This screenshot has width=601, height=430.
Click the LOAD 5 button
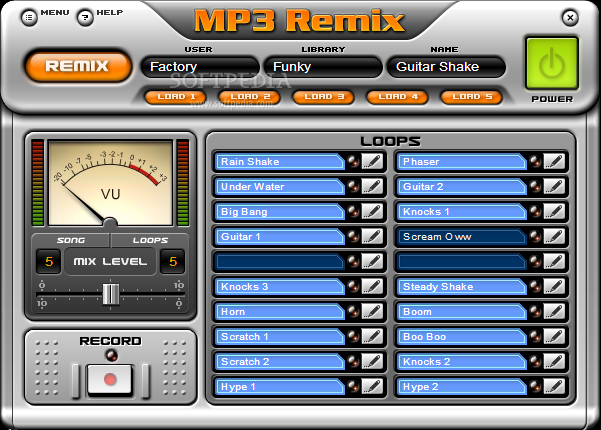click(x=472, y=97)
